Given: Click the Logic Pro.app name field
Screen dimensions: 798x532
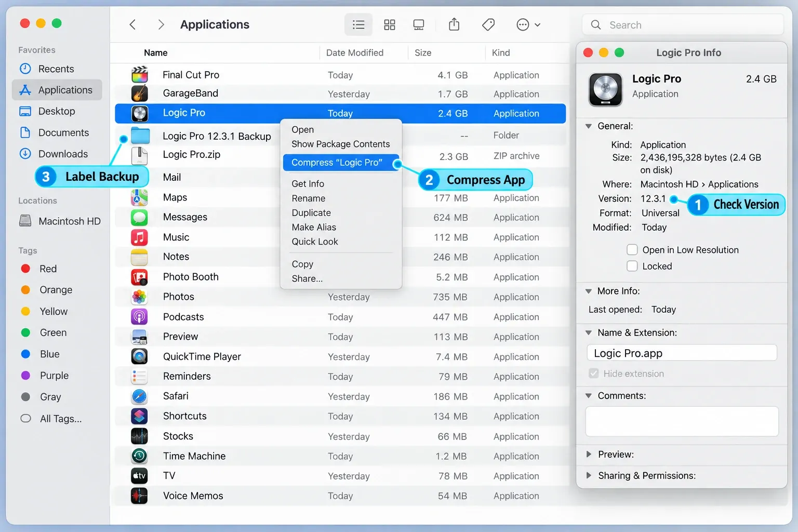Looking at the screenshot, I should [x=682, y=353].
